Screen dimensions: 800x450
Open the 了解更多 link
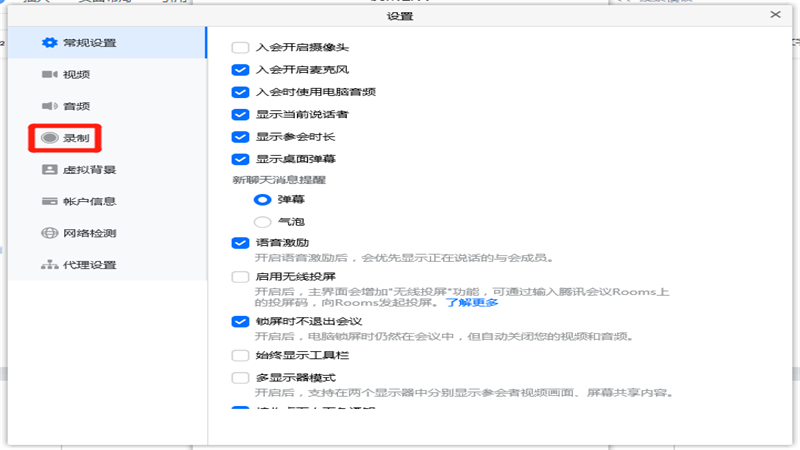(472, 303)
